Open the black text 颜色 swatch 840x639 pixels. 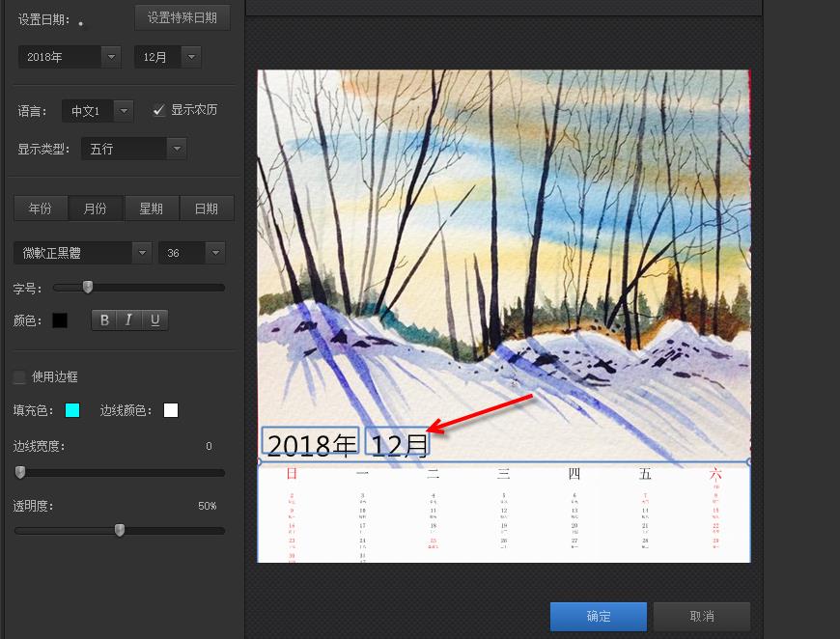pyautogui.click(x=60, y=320)
